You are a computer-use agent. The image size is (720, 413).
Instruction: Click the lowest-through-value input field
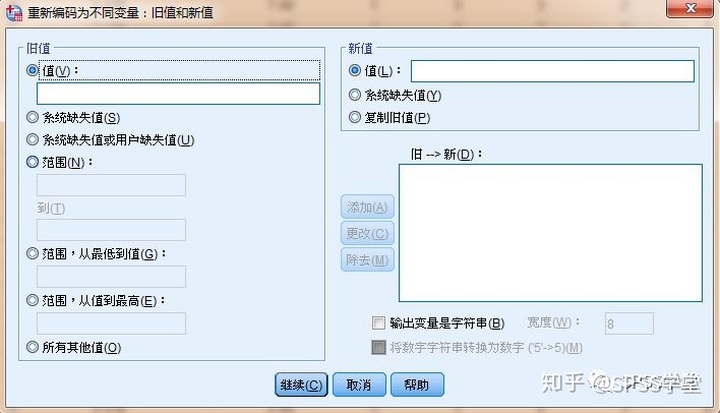[x=111, y=277]
